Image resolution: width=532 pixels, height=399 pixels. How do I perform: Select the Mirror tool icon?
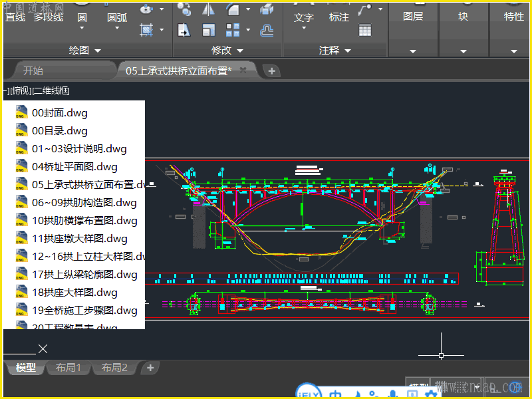(208, 9)
